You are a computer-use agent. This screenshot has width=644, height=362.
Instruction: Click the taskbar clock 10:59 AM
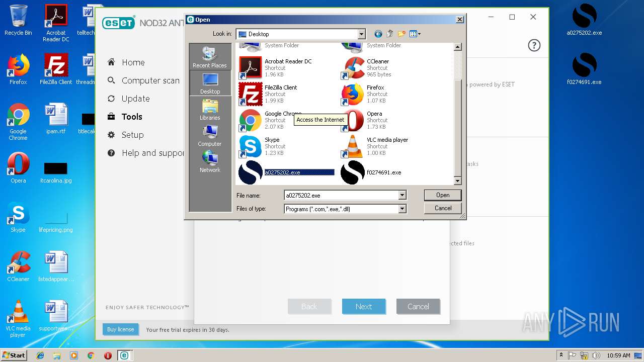pos(618,355)
